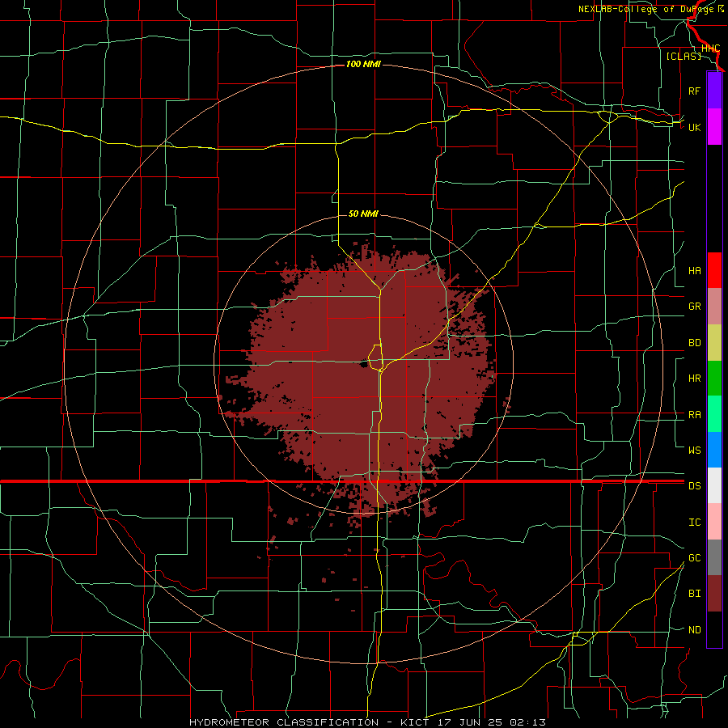
Task: Click the RF legend label
Action: coord(694,91)
